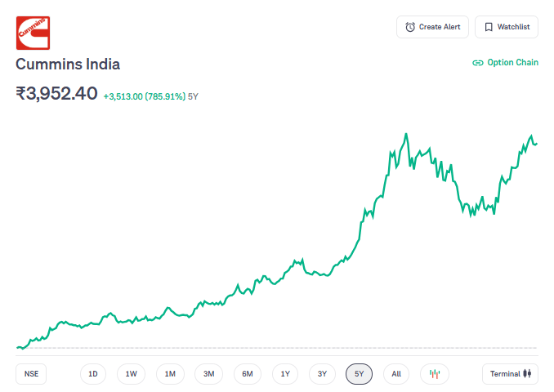Switch chart to 6M range
This screenshot has width=554, height=392.
click(x=248, y=374)
